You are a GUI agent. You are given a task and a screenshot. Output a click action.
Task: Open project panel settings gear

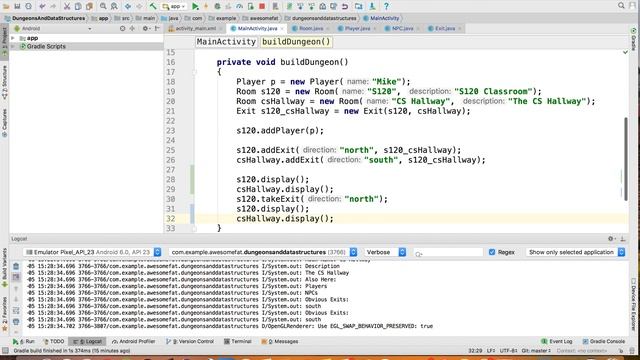point(145,29)
